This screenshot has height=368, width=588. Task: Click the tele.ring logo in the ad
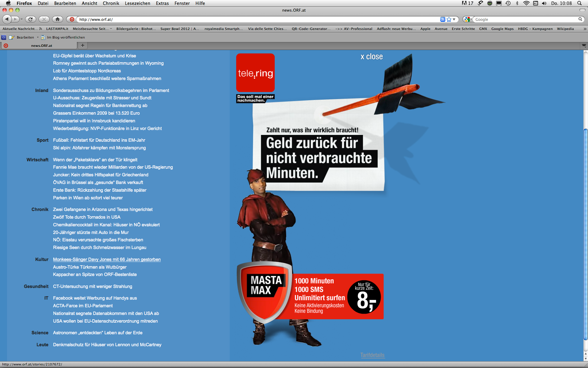pyautogui.click(x=255, y=73)
